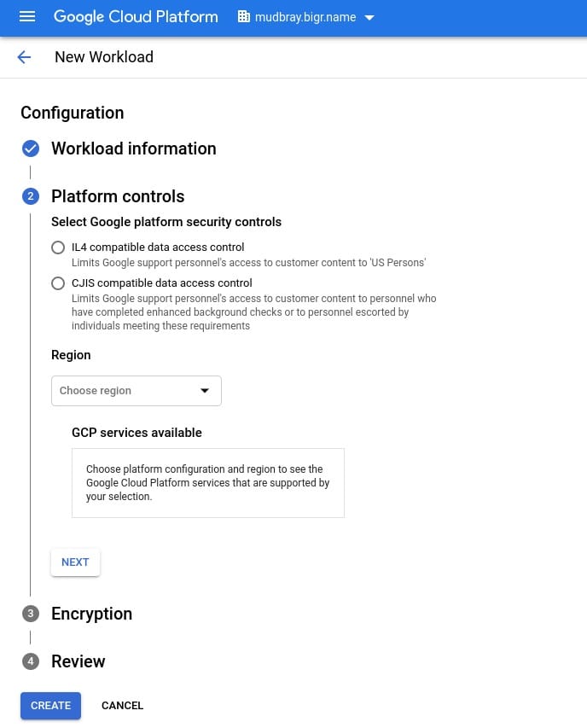Click the GCP services available info box
Viewport: 587px width, 728px height.
[x=207, y=483]
